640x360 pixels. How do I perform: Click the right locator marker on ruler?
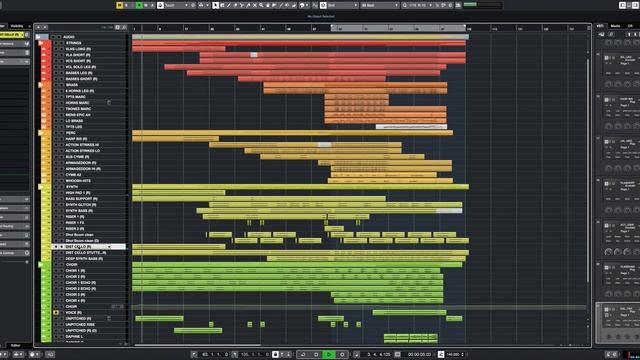click(x=464, y=26)
